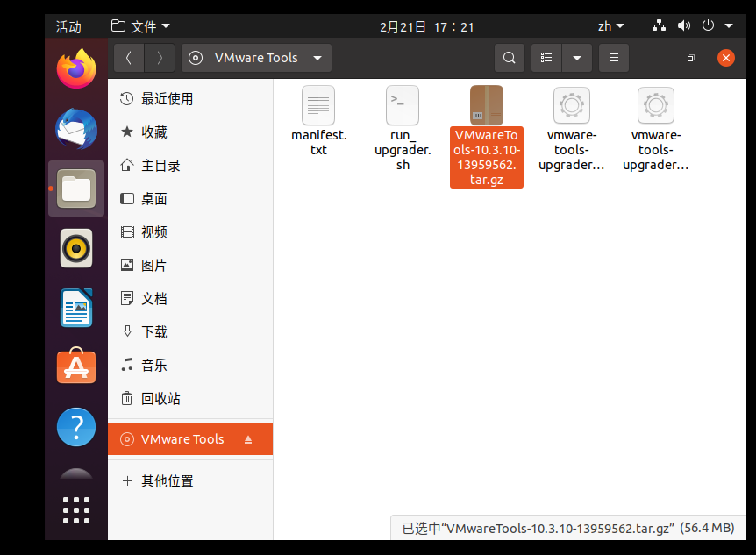Open 其他位置 other locations

coord(190,480)
